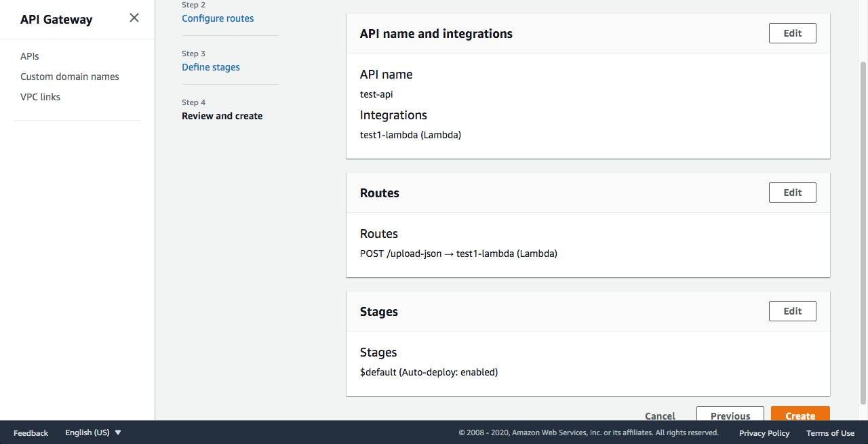Open the Privacy Policy link

764,432
